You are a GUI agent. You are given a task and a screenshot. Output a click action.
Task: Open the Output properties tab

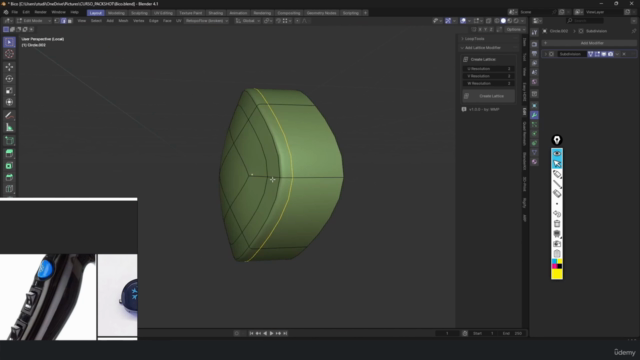pos(534,53)
